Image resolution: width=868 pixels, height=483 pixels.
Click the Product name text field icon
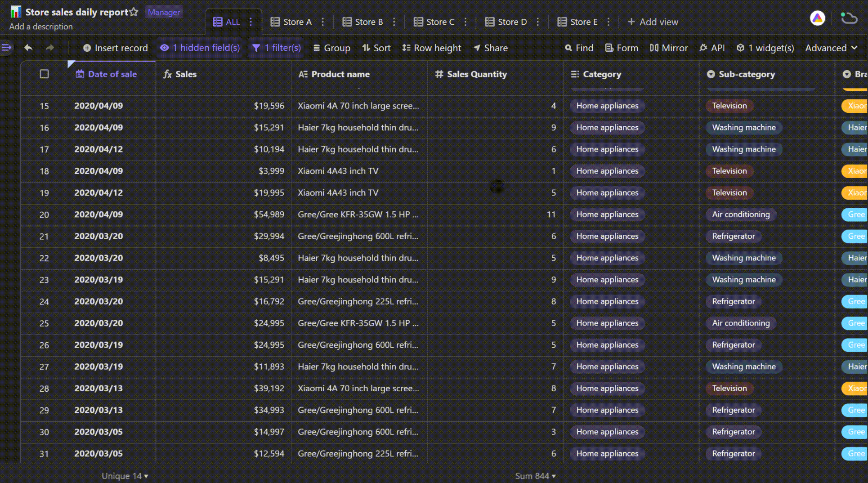point(303,74)
